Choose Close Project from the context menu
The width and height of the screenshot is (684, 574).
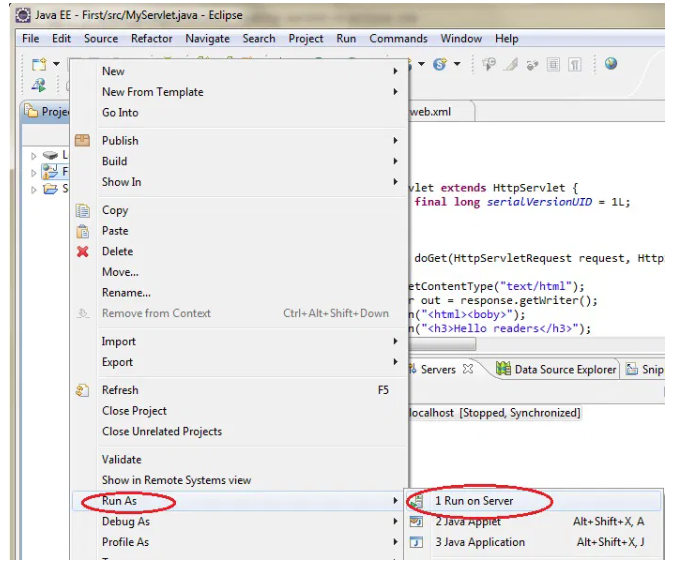(x=134, y=411)
